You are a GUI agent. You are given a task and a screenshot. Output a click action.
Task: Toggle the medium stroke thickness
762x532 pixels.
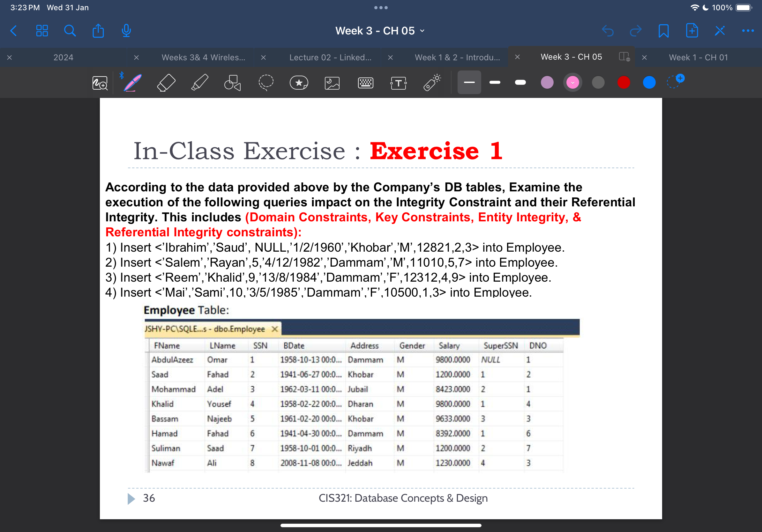(495, 83)
